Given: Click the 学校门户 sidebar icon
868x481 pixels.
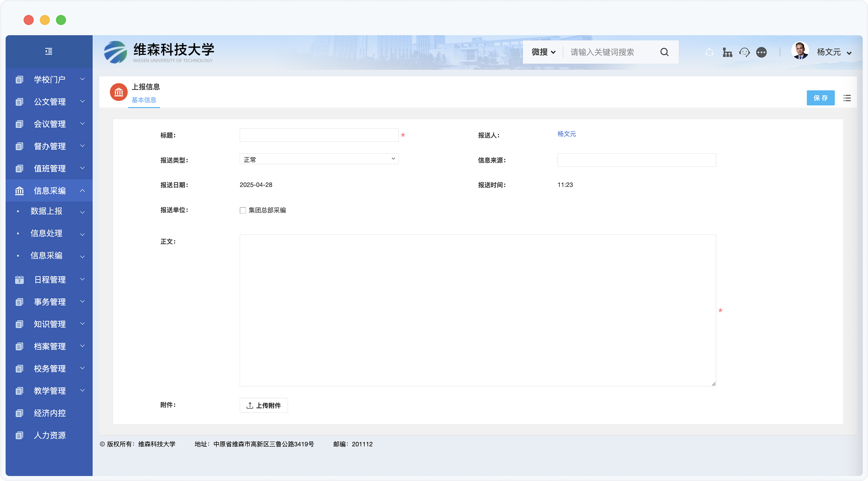Looking at the screenshot, I should pos(20,79).
